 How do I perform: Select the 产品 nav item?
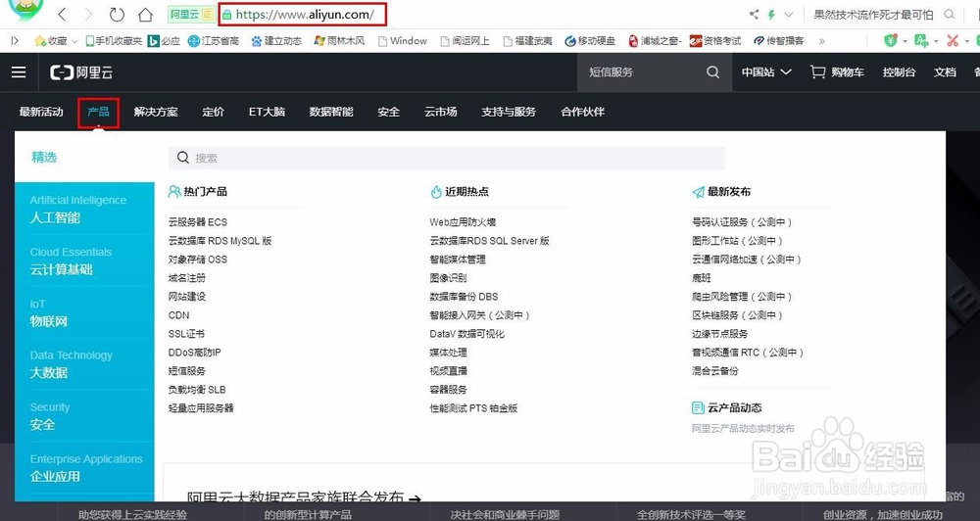[98, 112]
